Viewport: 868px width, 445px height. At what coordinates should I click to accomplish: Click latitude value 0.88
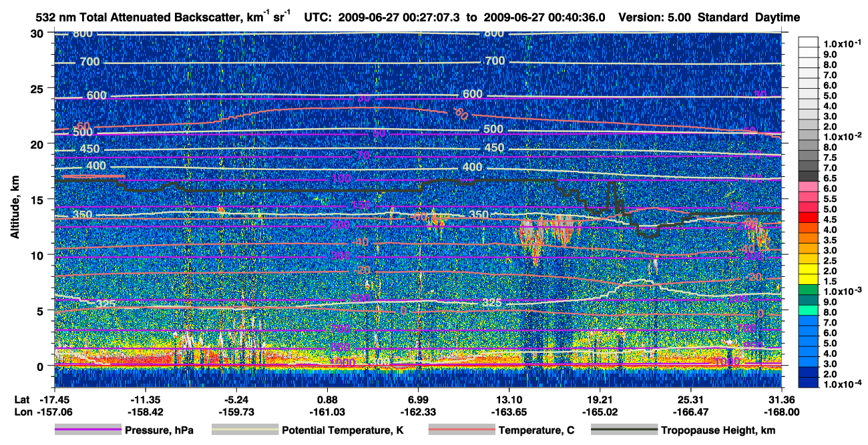[x=327, y=400]
